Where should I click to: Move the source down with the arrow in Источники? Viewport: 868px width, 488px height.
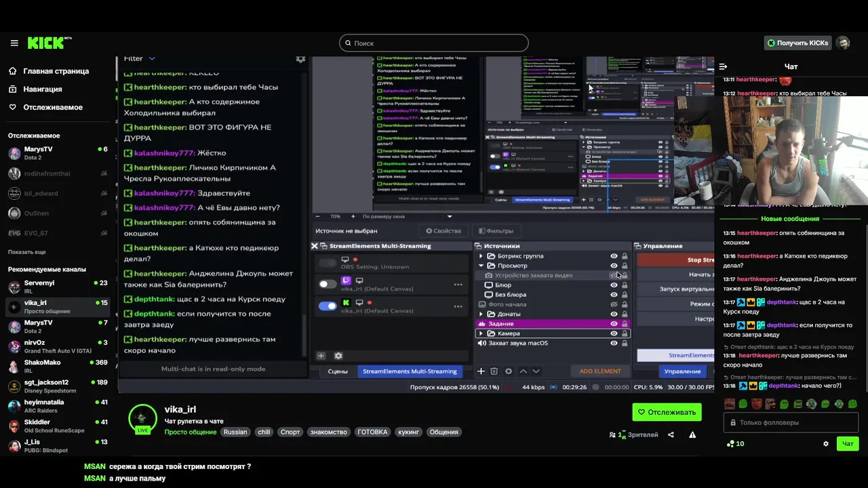pyautogui.click(x=536, y=371)
